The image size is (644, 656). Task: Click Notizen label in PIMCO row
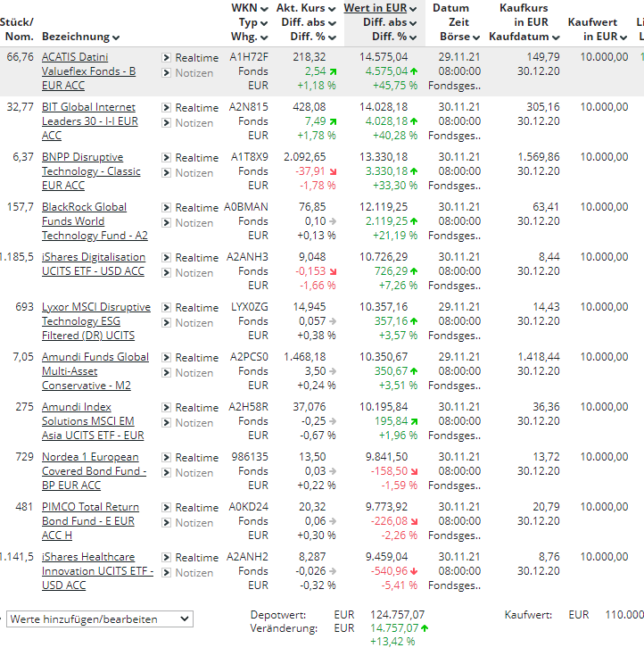194,523
